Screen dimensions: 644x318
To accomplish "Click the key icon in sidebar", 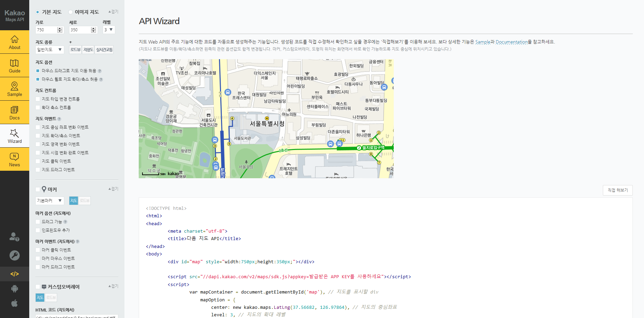I will pyautogui.click(x=14, y=255).
